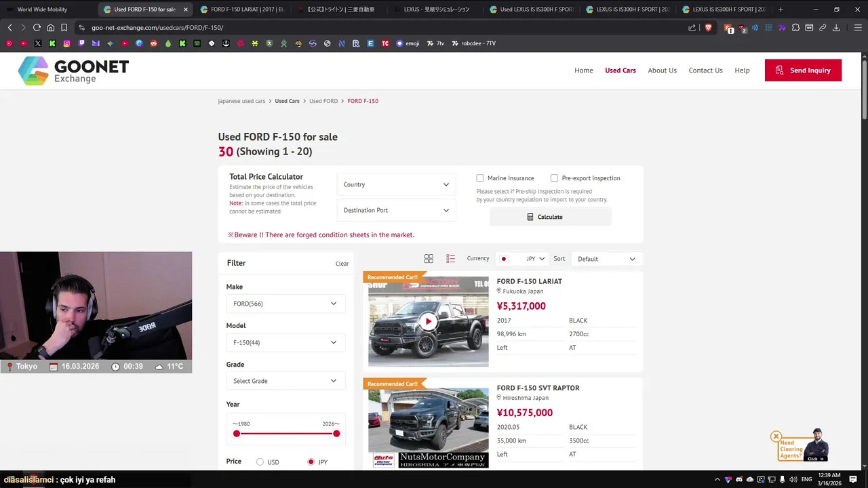Click the browser back arrow
868x488 pixels.
9,28
